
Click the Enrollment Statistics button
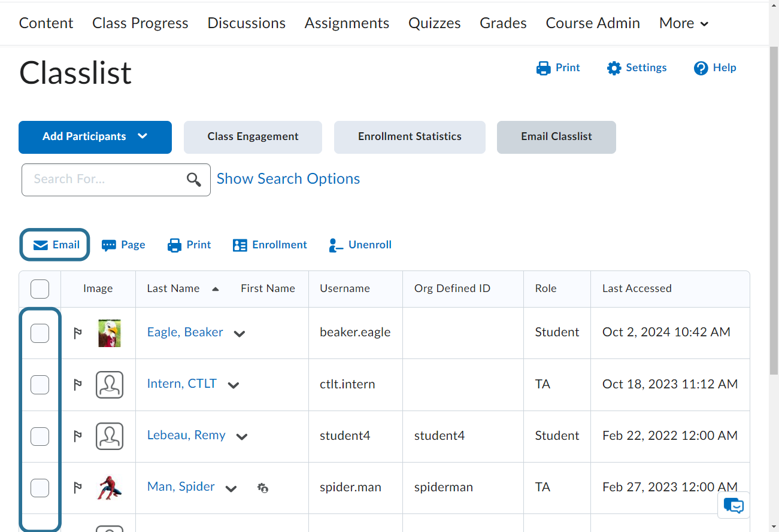tap(410, 137)
